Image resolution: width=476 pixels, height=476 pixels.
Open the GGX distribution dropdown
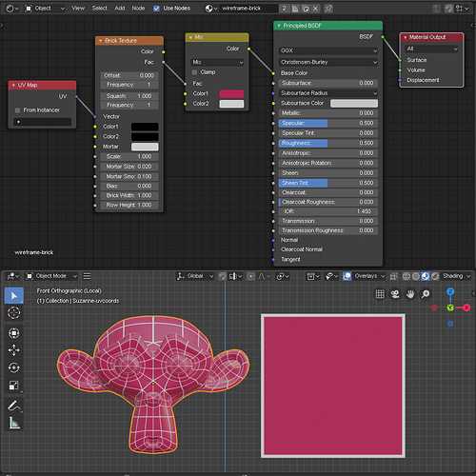point(328,50)
